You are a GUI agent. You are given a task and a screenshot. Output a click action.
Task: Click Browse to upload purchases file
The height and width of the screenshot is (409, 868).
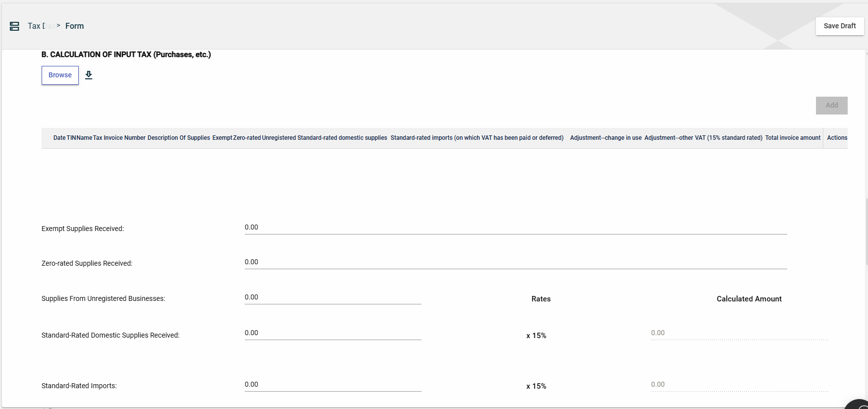click(x=60, y=75)
